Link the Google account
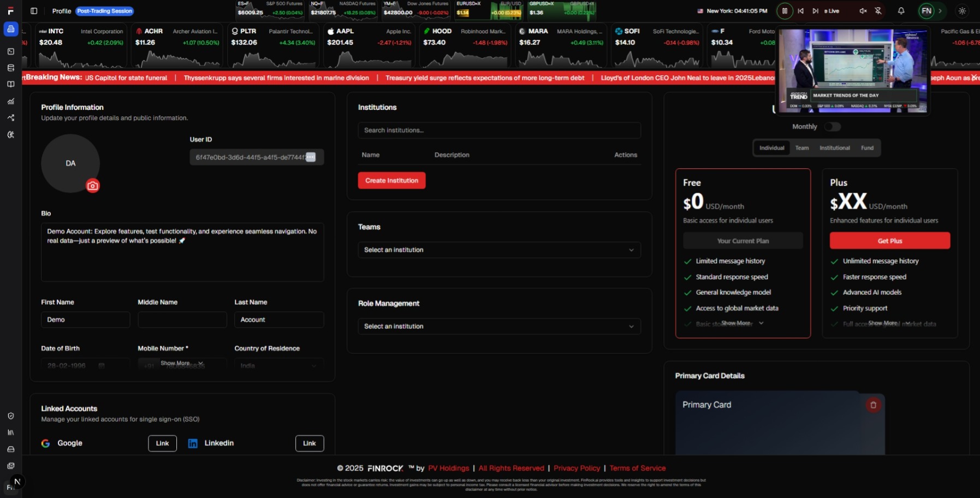Viewport: 980px width, 498px height. pyautogui.click(x=162, y=443)
